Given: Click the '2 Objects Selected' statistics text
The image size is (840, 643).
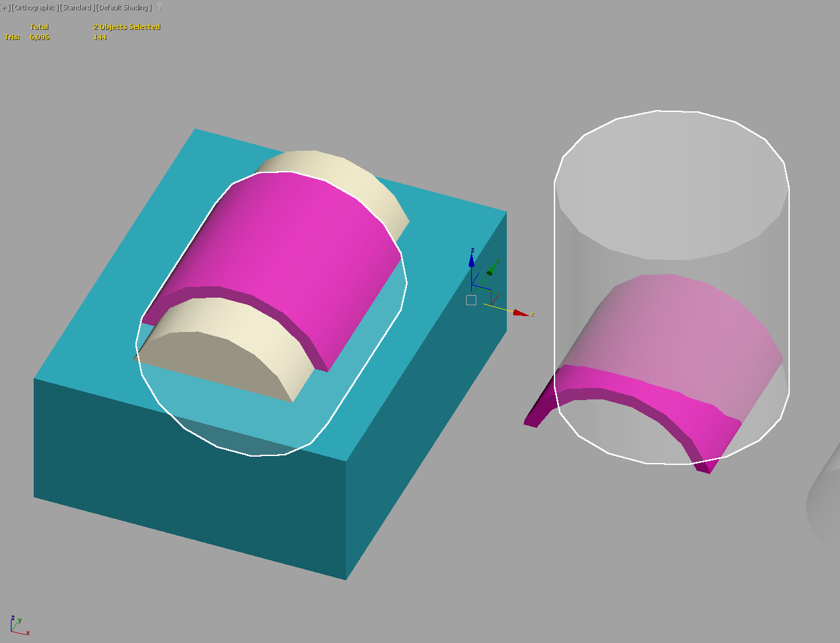Looking at the screenshot, I should click(127, 27).
